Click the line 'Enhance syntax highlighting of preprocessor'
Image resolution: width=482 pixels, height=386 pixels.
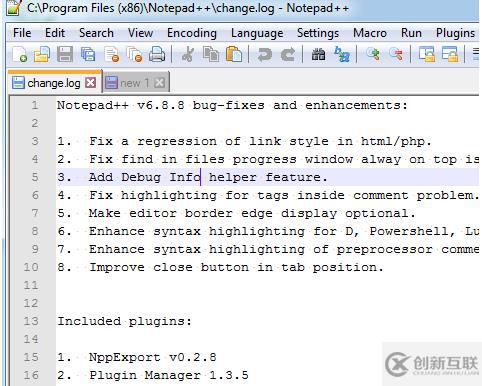point(269,249)
